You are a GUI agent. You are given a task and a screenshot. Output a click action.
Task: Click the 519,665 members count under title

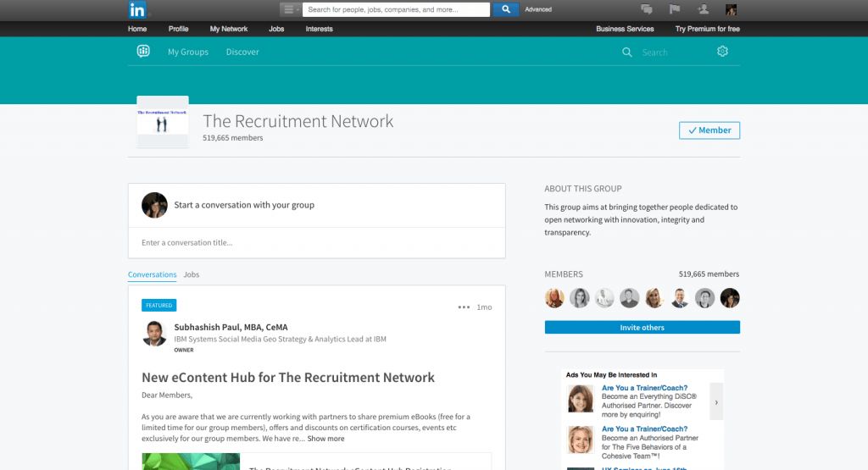[232, 138]
